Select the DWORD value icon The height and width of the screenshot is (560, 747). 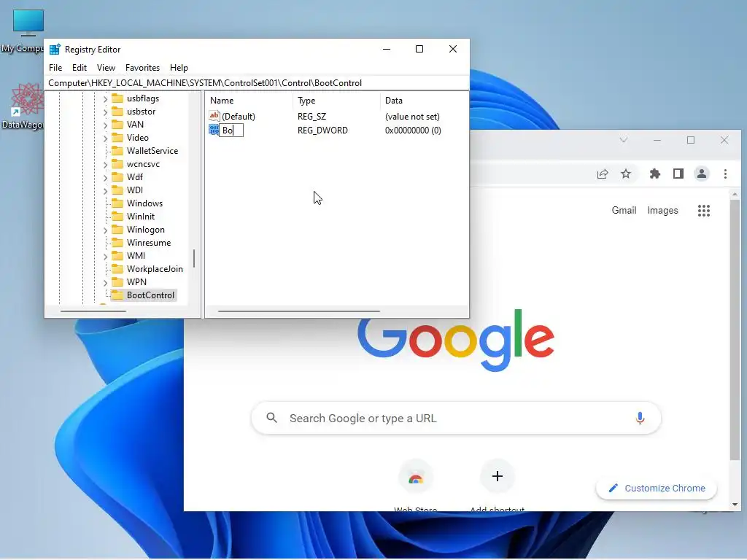(214, 130)
